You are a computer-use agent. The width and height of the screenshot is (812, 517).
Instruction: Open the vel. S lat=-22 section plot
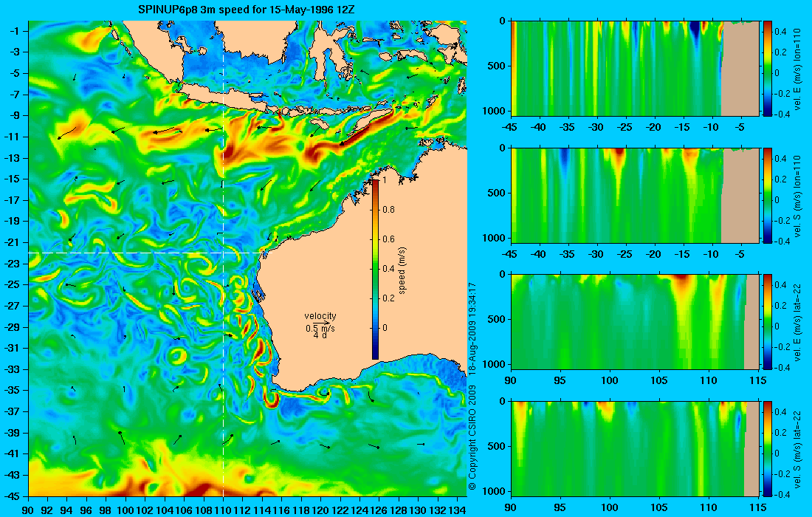coord(636,448)
